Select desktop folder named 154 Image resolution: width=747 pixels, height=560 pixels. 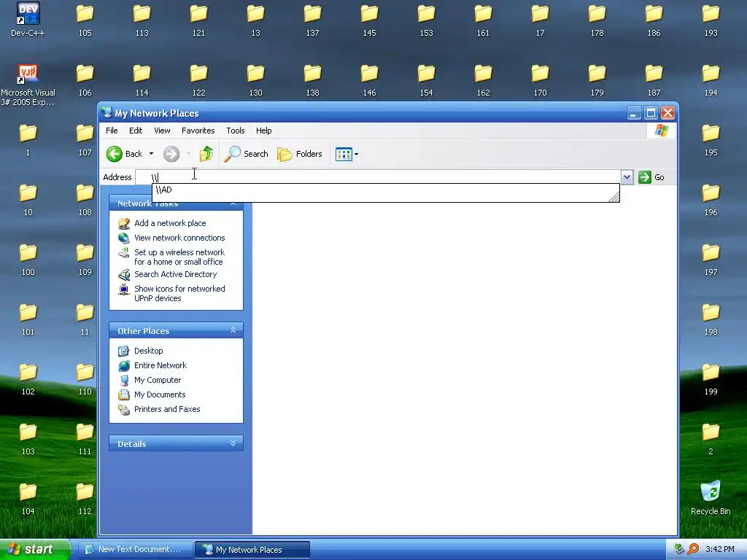426,80
